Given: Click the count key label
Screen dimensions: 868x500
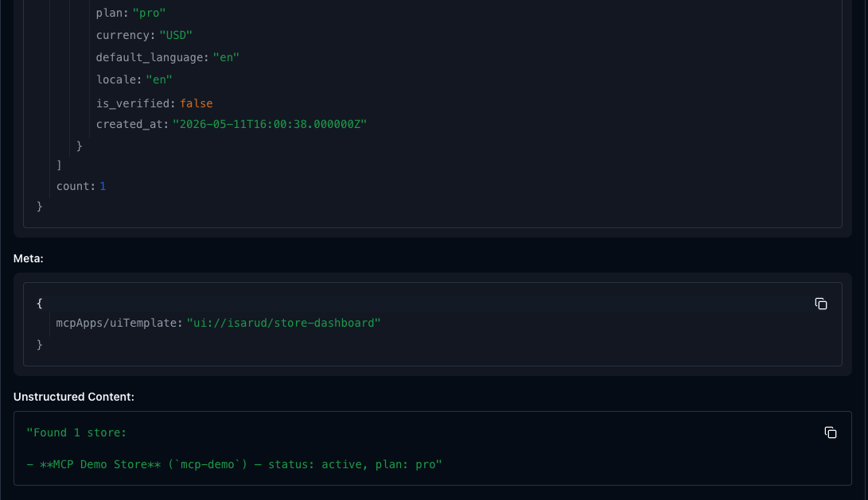Looking at the screenshot, I should [76, 186].
